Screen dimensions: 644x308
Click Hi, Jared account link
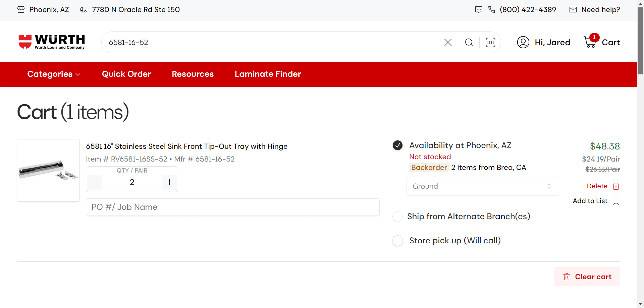[552, 43]
